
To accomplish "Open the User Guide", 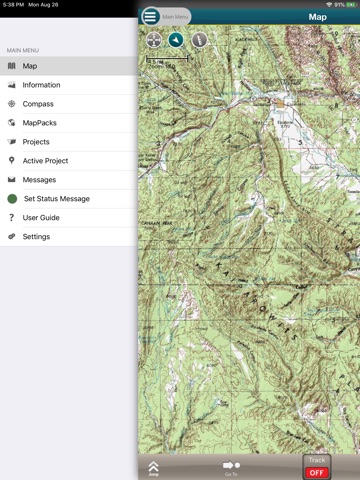I will click(69, 218).
